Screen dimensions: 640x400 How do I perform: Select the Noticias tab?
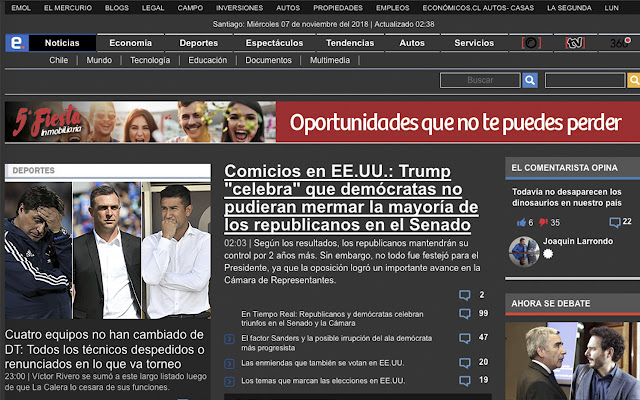[x=62, y=43]
